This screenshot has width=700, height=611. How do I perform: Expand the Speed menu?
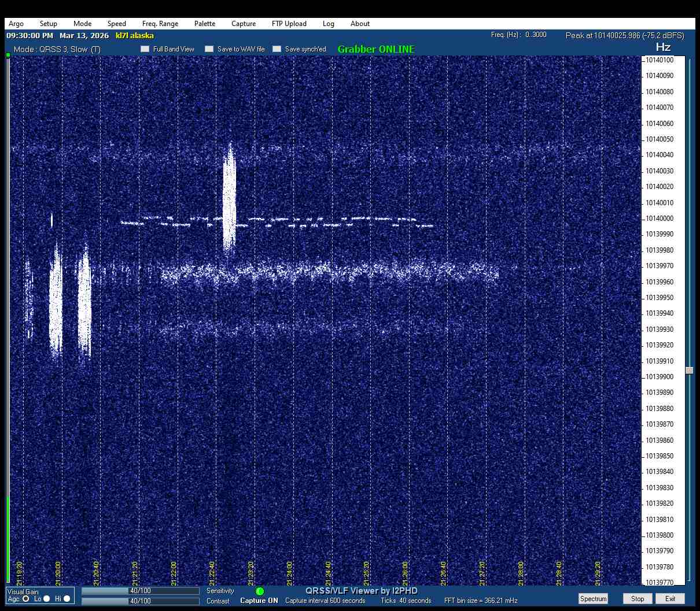click(116, 24)
